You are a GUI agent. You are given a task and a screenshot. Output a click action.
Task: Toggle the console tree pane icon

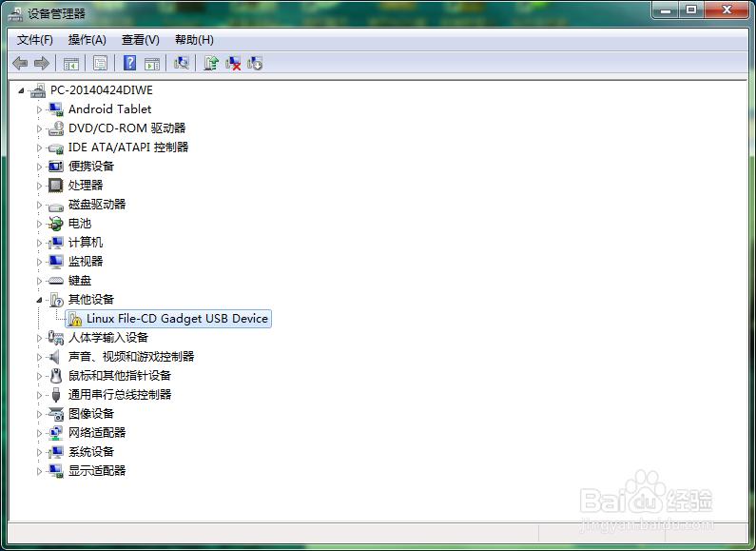[x=71, y=63]
